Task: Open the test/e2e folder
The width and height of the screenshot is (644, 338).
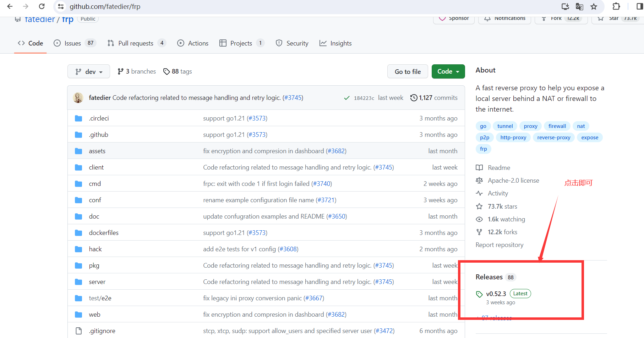Action: [100, 298]
